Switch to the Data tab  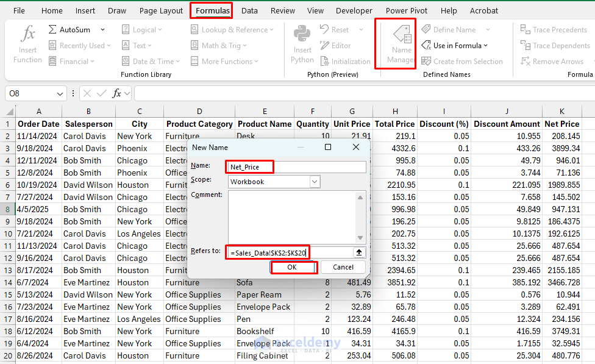249,10
